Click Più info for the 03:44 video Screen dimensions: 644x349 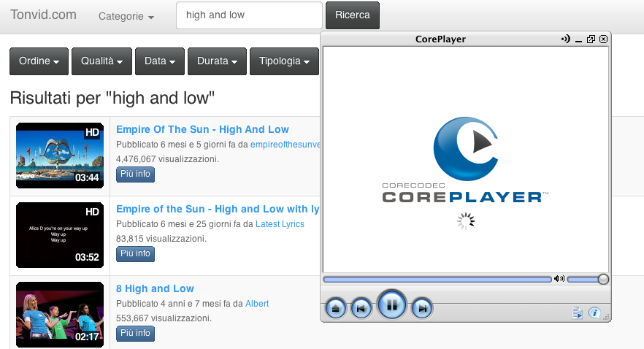pos(135,174)
